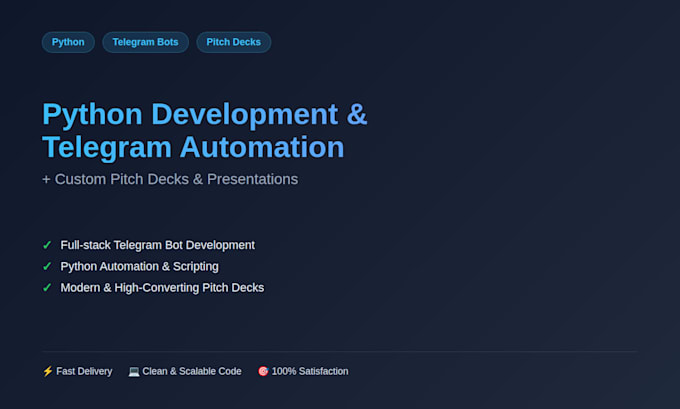Click the heading line "Python Development &"

205,115
